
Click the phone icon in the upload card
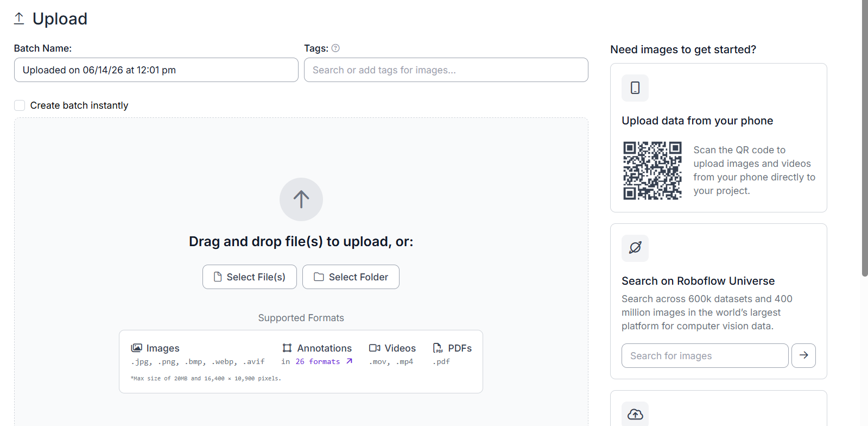(x=635, y=88)
